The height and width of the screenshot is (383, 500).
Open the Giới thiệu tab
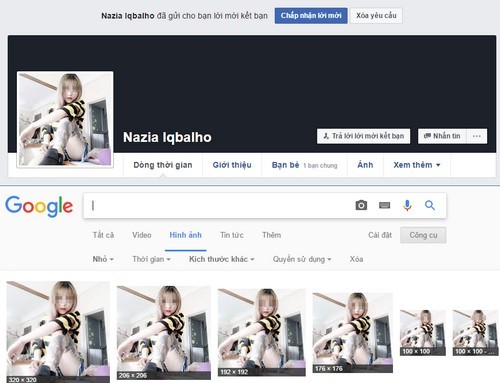[x=232, y=165]
